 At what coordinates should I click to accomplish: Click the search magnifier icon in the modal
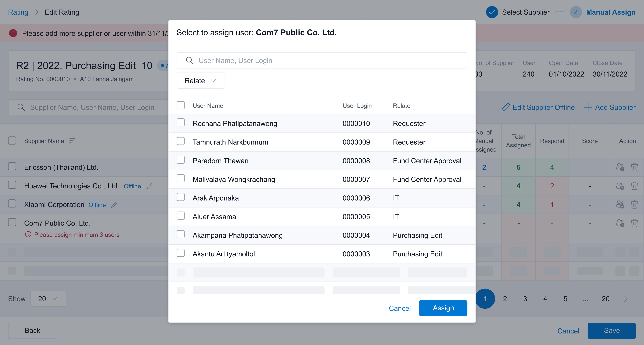click(x=189, y=61)
